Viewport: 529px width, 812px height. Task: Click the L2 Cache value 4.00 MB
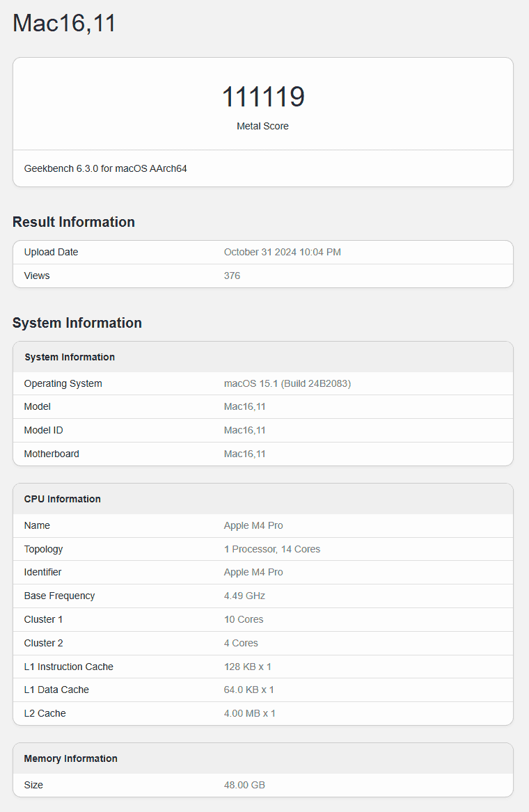tap(249, 713)
